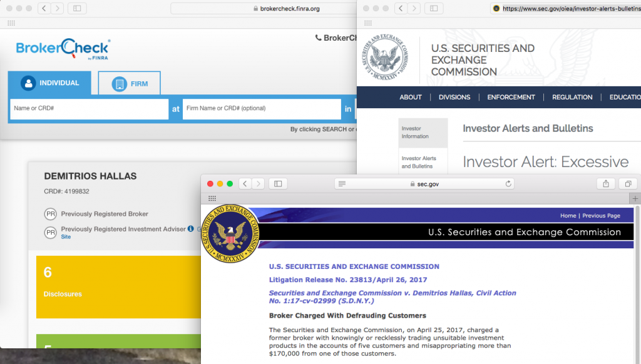Viewport: 641px width, 364px height.
Task: Click the gray SEC seal logo
Action: (x=385, y=57)
